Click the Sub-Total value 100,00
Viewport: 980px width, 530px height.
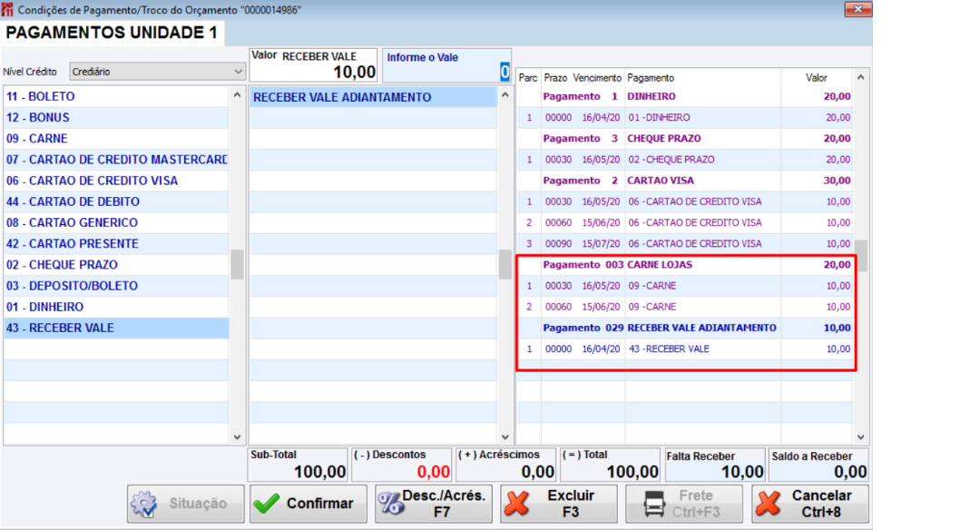[x=319, y=472]
